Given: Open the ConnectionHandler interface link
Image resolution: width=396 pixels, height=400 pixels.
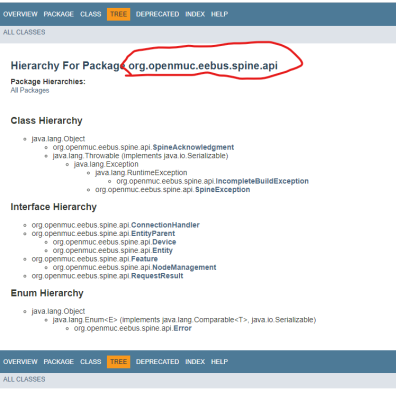Looking at the screenshot, I should [165, 225].
